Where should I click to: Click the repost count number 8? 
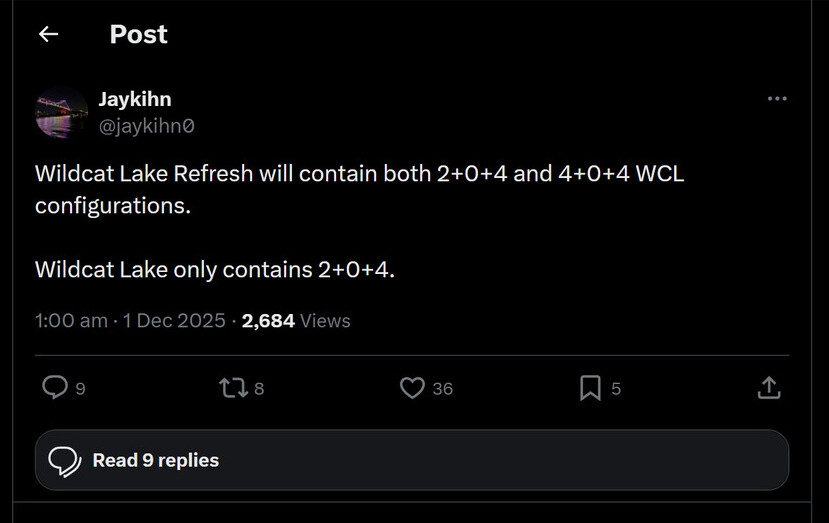tap(259, 389)
